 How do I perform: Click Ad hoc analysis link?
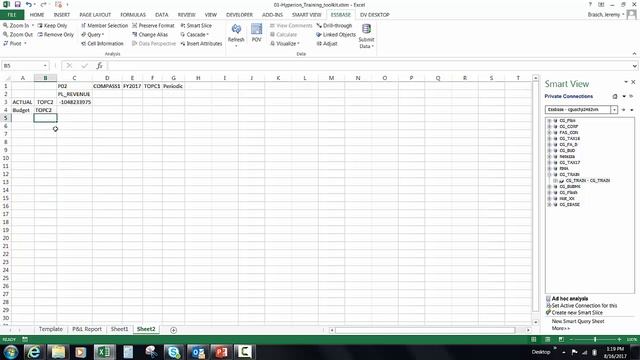click(570, 298)
